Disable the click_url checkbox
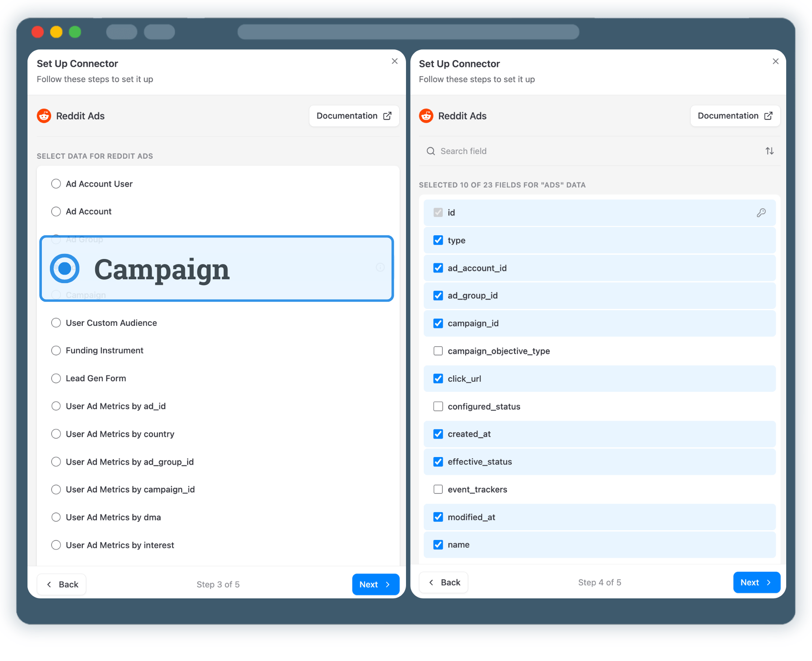This screenshot has height=661, width=812. pyautogui.click(x=438, y=379)
